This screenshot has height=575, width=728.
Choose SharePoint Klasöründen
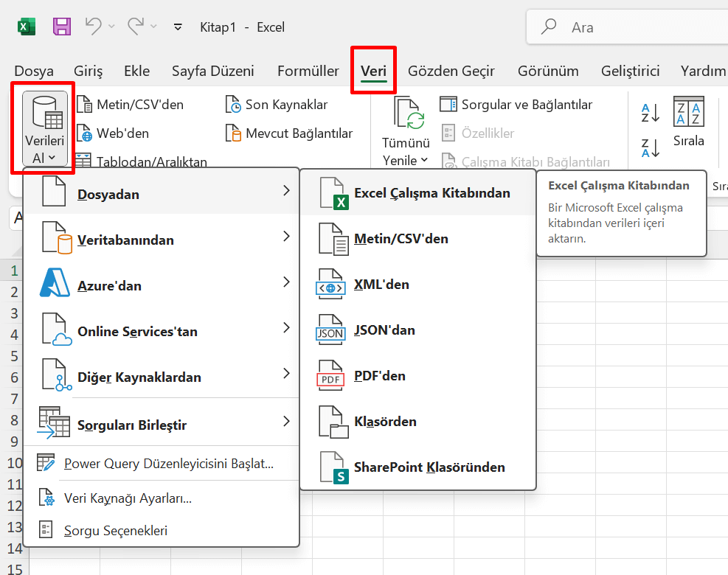(x=418, y=467)
